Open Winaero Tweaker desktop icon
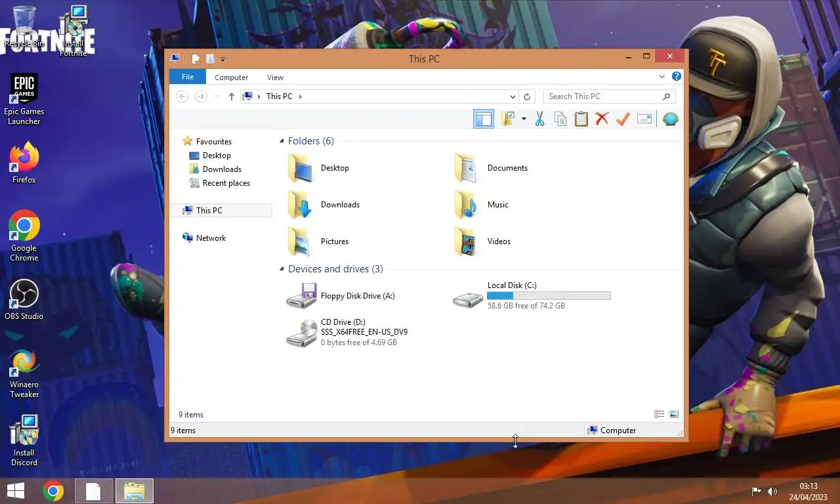This screenshot has width=840, height=504. pyautogui.click(x=24, y=374)
